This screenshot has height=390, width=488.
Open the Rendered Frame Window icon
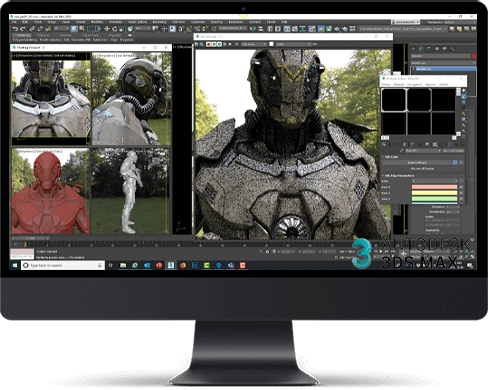pos(329,29)
